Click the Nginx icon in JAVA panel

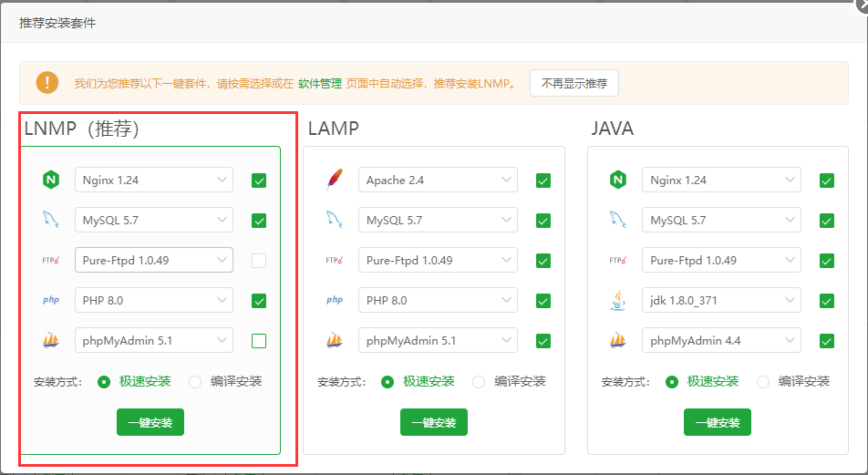click(x=618, y=180)
